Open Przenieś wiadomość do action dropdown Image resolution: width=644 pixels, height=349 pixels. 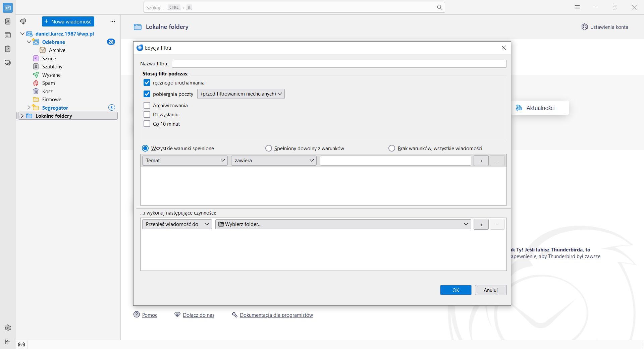click(177, 224)
